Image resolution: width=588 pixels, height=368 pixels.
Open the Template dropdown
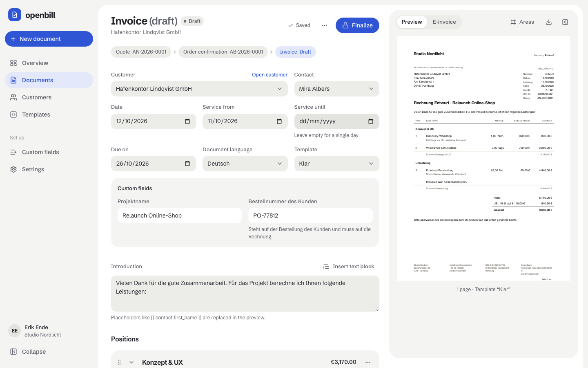coord(337,164)
